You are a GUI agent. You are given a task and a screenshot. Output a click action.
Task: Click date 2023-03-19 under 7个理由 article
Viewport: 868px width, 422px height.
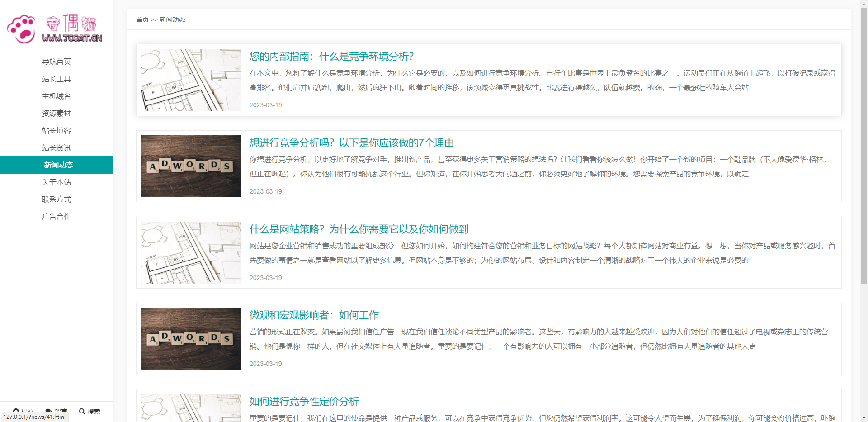tap(266, 191)
